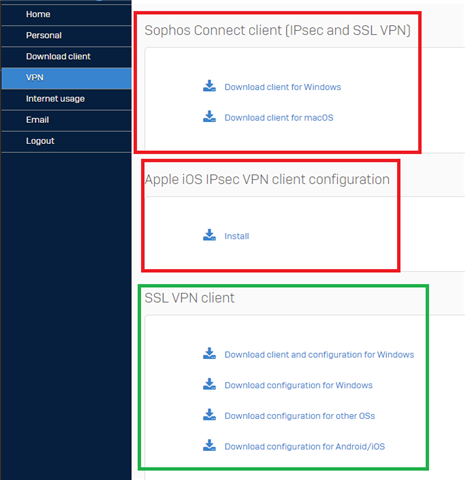Open the Home menu item
Screen dimensions: 465x480
(66, 14)
